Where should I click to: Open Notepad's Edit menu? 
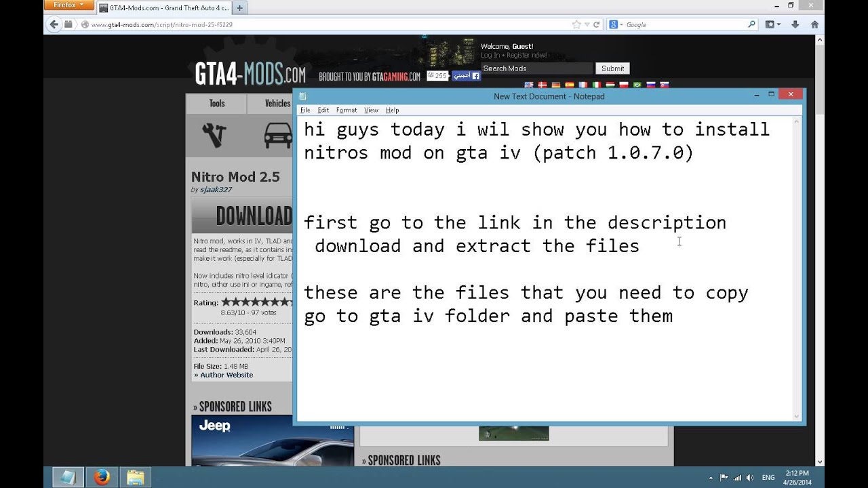click(x=323, y=110)
